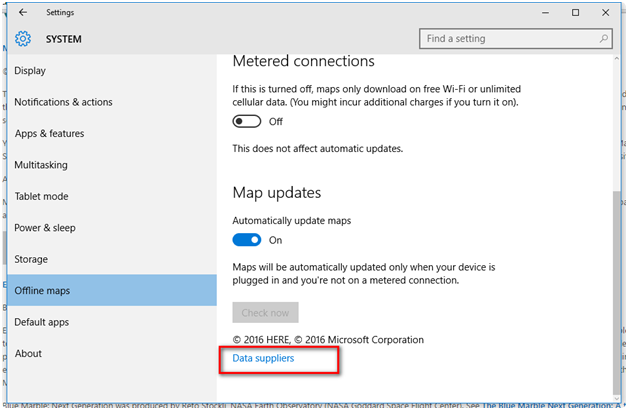Open Default apps settings
This screenshot has height=410, width=628.
tap(42, 322)
